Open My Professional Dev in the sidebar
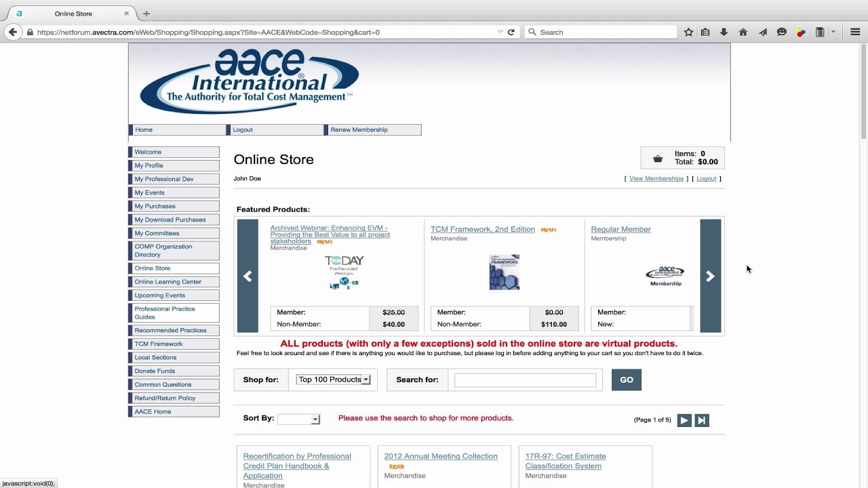The image size is (868, 488). tap(174, 179)
